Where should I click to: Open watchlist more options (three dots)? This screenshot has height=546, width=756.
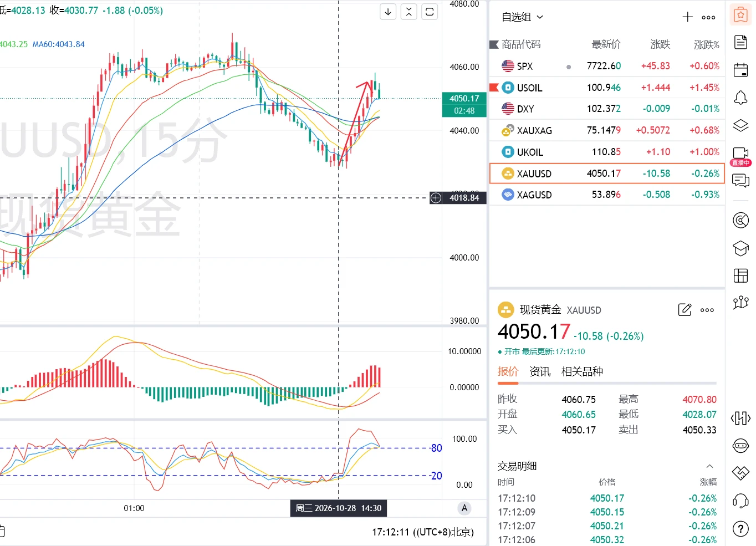(x=708, y=18)
